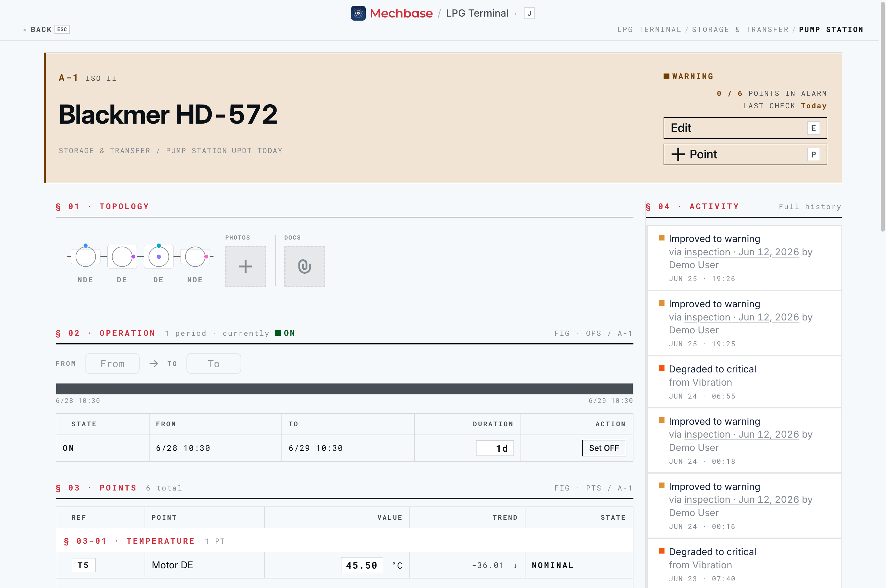The width and height of the screenshot is (886, 588).
Task: Click status square of Jun 24 06:55 entry
Action: click(662, 368)
